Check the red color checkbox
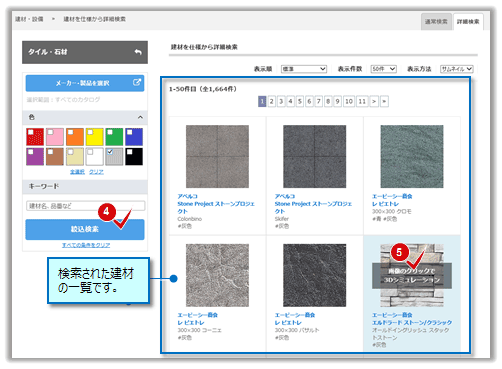Viewport: 502px width, 369px height. click(31, 132)
